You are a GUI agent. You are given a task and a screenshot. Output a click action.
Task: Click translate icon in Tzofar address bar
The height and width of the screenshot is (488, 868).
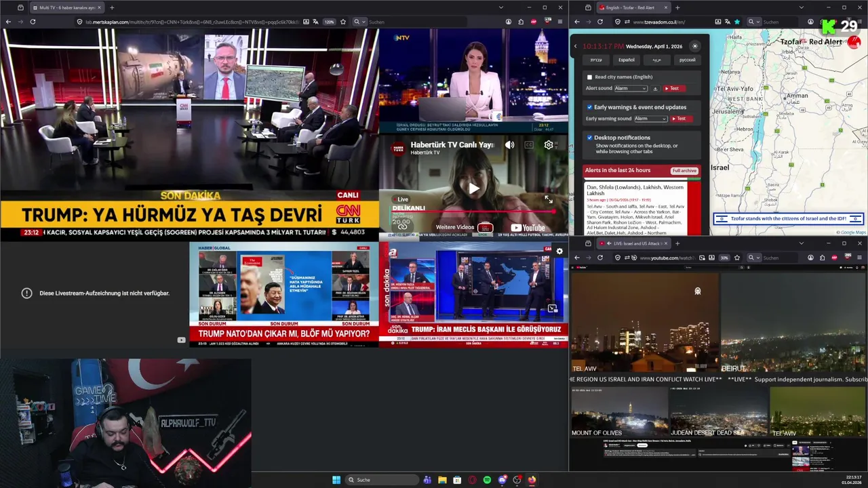coord(726,22)
